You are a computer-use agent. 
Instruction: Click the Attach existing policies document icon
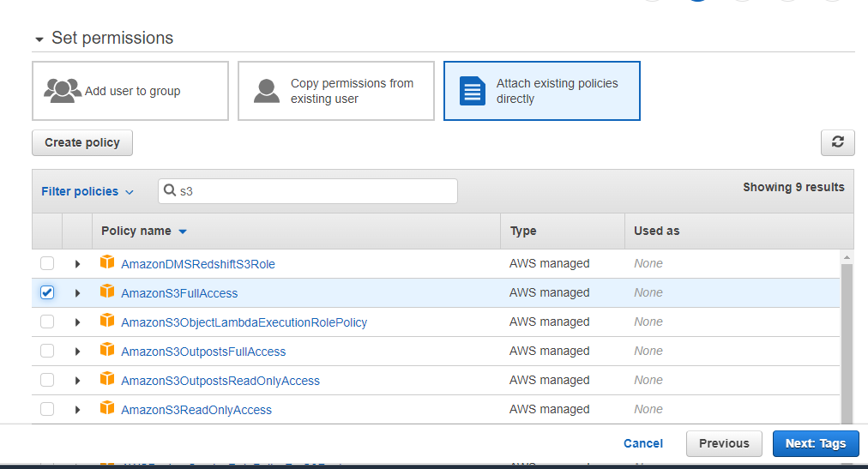click(473, 91)
